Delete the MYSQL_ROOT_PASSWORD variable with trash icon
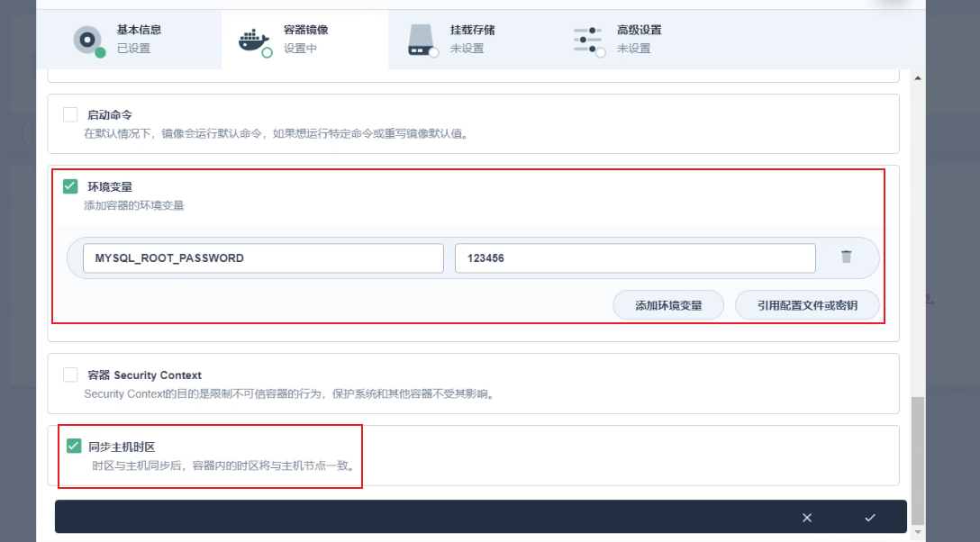This screenshot has height=542, width=980. pos(847,257)
